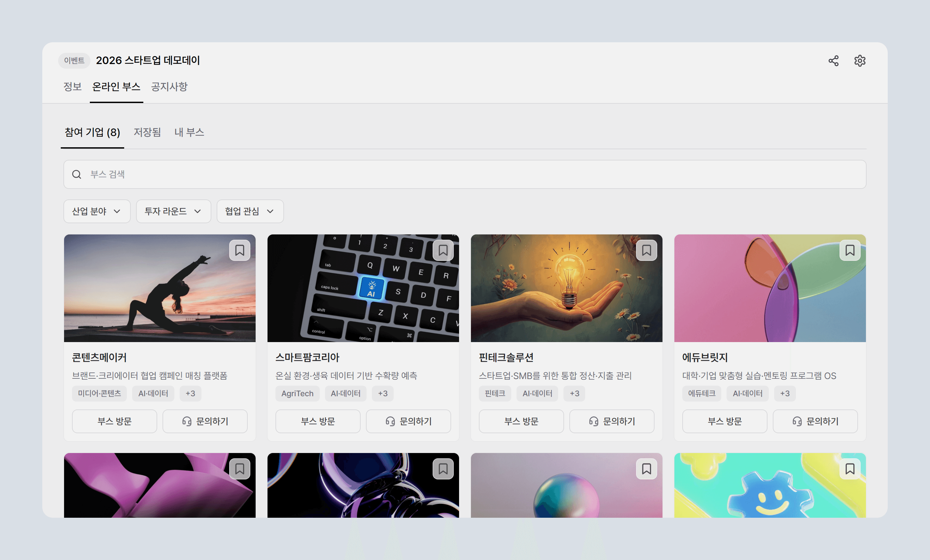Bookmark the 콘텐츠메이커 booth
Image resolution: width=930 pixels, height=560 pixels.
(240, 250)
